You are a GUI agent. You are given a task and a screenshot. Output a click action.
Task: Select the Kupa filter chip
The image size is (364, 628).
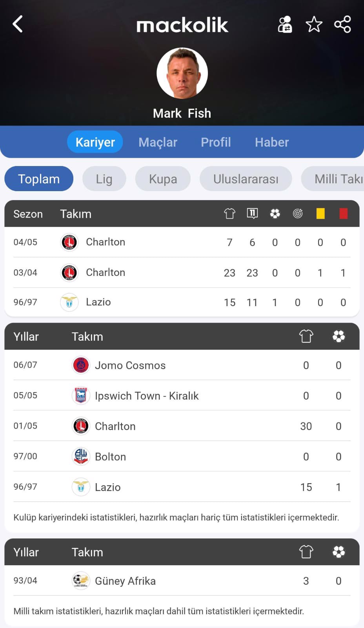pyautogui.click(x=163, y=179)
